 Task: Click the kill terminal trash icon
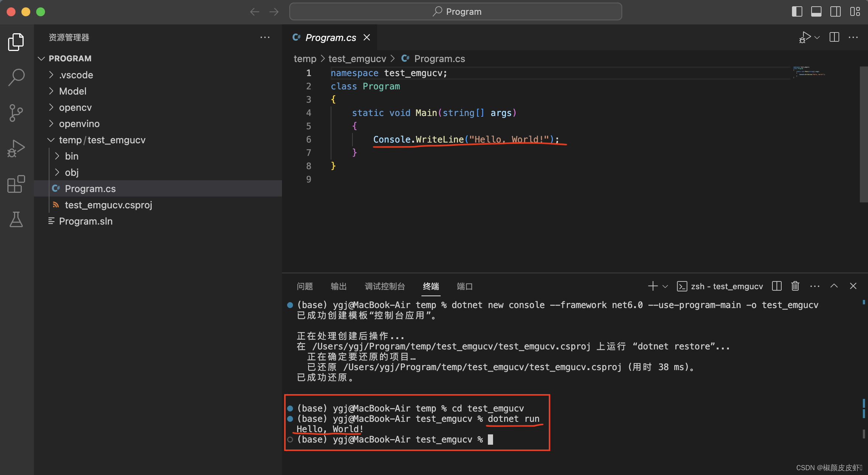click(795, 286)
